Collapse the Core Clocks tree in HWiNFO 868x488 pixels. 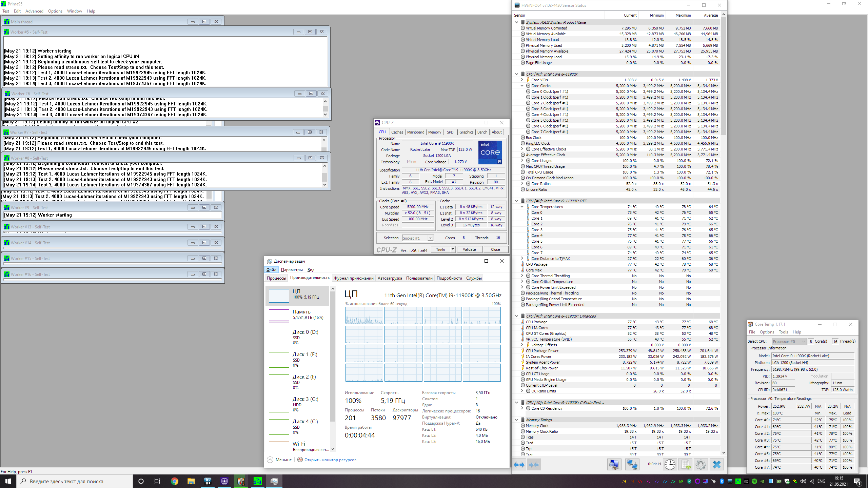pyautogui.click(x=522, y=86)
